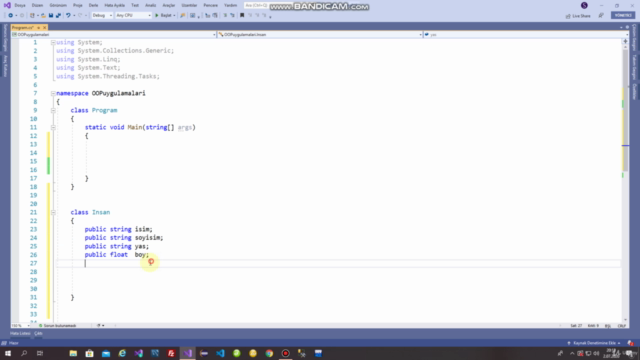
Task: Open the Dosya menu
Action: pos(20,5)
